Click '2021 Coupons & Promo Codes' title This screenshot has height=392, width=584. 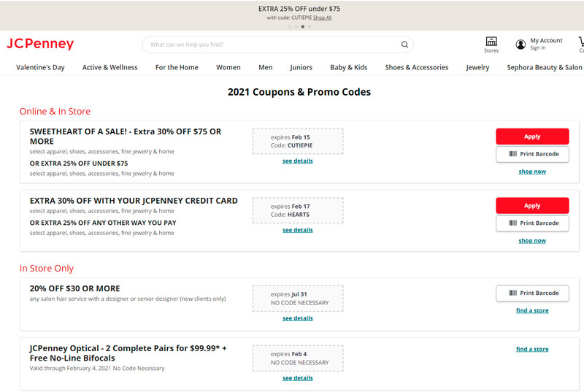299,92
